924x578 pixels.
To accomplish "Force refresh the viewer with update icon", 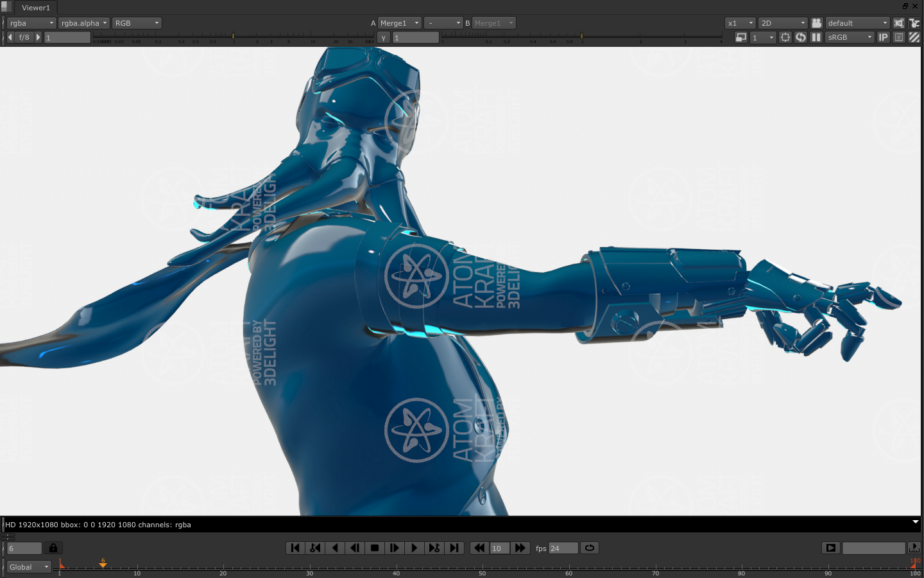I will tap(801, 37).
